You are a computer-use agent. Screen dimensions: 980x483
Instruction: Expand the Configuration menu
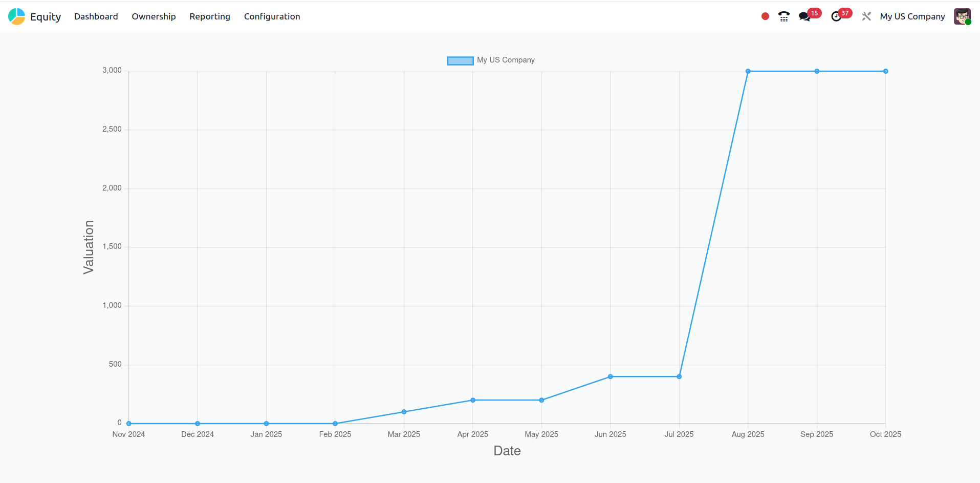272,16
